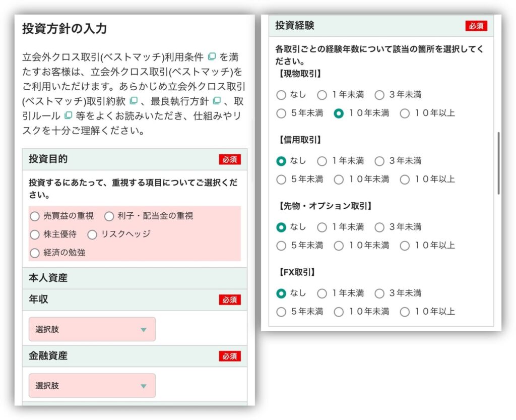Select 10年以上 for 現物取引 experience

405,113
